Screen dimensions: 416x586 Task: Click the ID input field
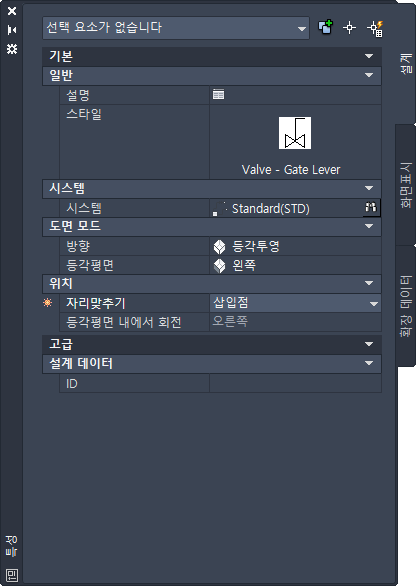pyautogui.click(x=295, y=383)
